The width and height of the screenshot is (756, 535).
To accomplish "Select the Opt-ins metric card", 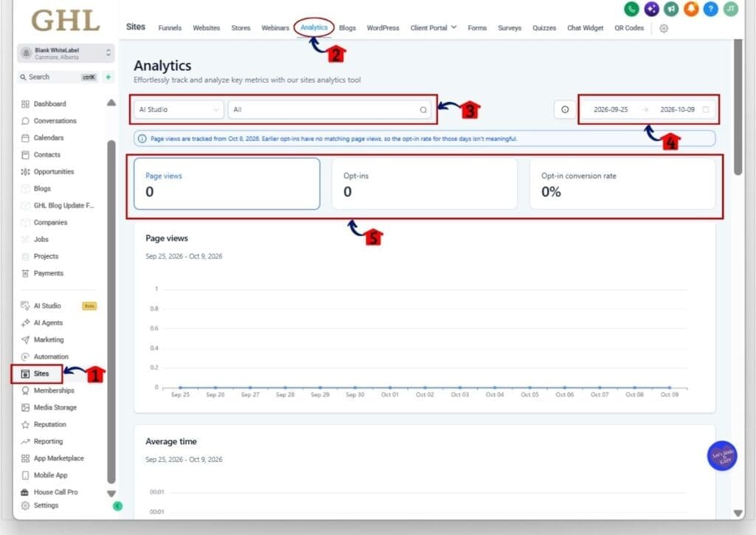I will pos(425,184).
